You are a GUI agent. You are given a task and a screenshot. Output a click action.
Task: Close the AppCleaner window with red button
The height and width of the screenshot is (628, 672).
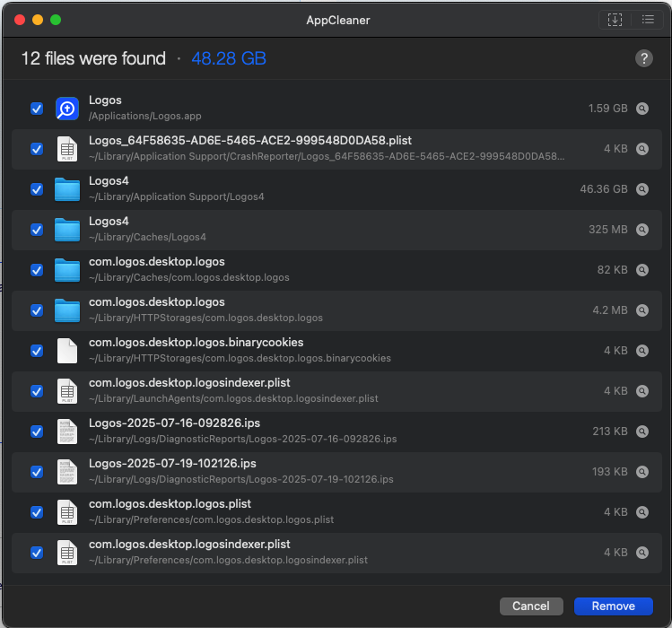[20, 20]
